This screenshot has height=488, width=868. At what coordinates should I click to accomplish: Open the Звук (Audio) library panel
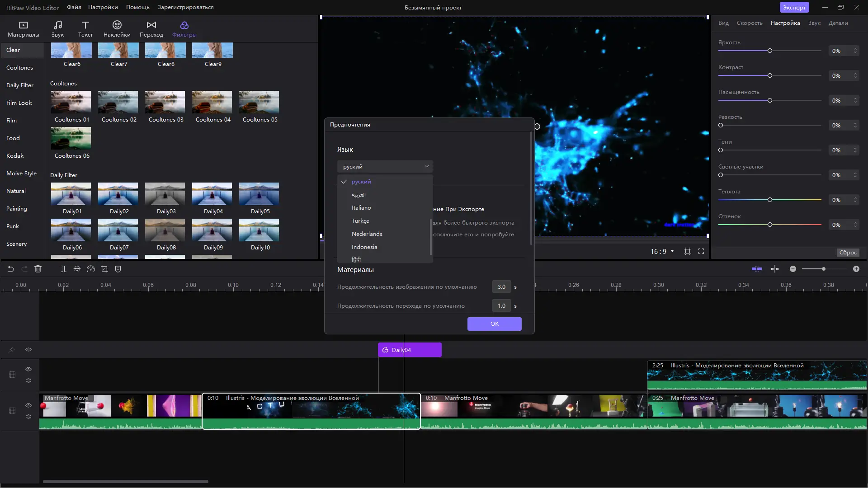(x=57, y=28)
